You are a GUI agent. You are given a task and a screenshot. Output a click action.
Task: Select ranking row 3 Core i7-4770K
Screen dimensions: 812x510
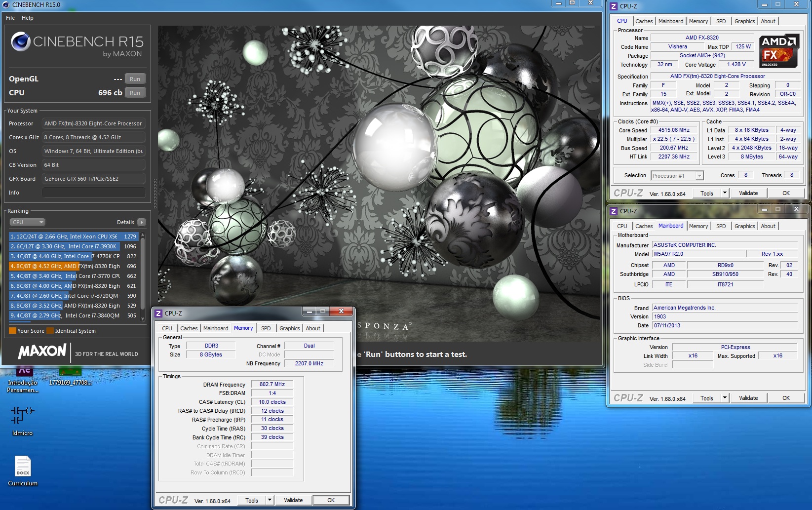[74, 256]
